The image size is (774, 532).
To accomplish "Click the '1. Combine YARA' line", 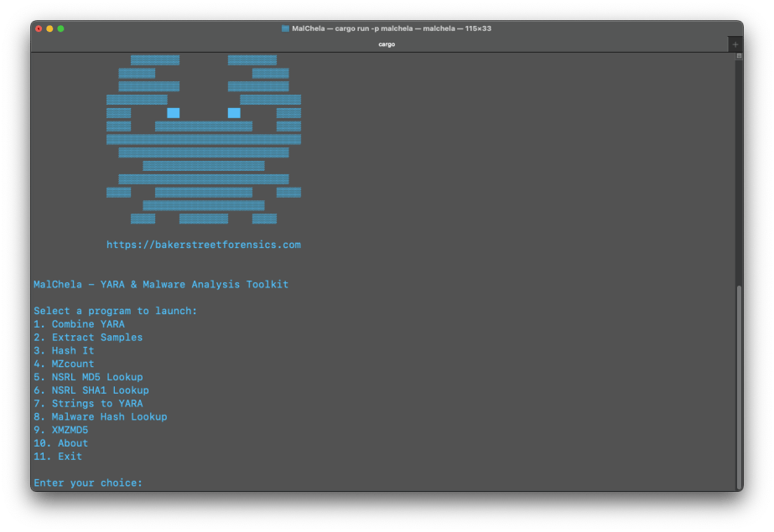I will 79,324.
